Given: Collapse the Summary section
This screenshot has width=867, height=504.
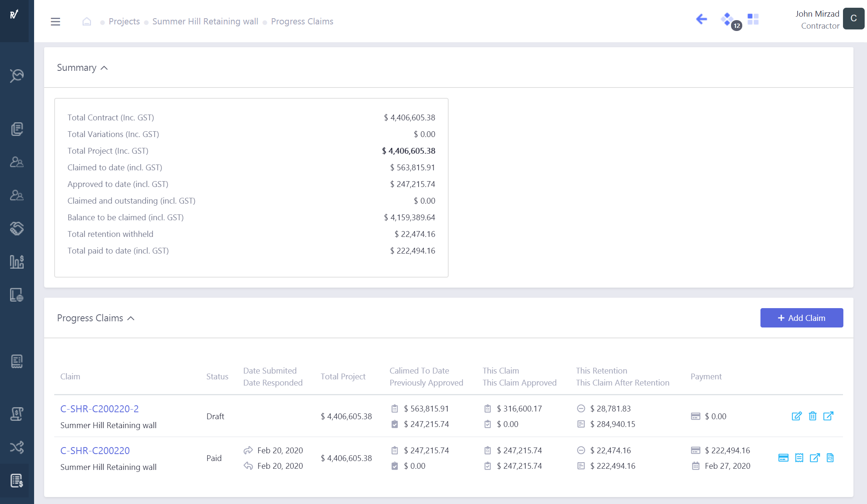Looking at the screenshot, I should [104, 67].
